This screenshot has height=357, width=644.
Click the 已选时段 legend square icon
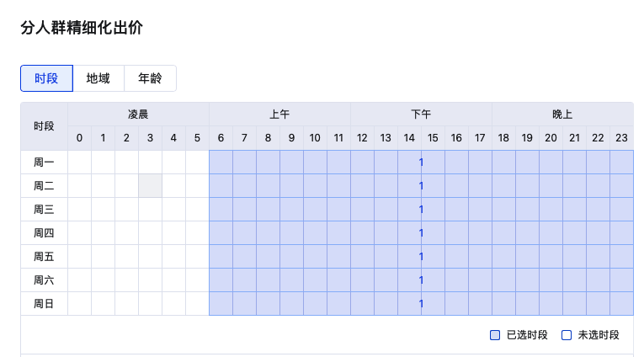tap(495, 335)
